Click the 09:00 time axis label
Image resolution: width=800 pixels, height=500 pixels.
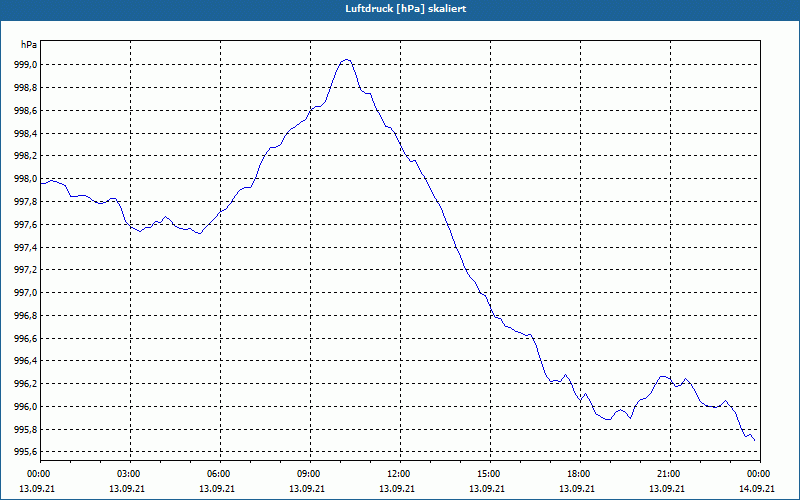coord(310,474)
